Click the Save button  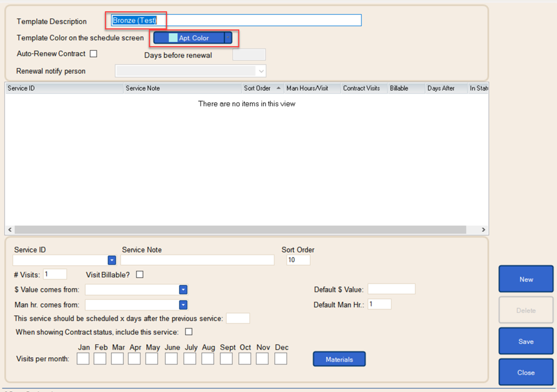click(x=526, y=341)
